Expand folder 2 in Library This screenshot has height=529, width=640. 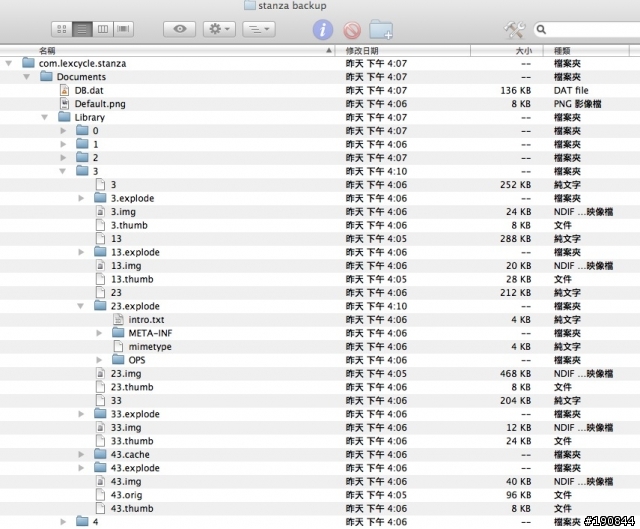tap(63, 158)
